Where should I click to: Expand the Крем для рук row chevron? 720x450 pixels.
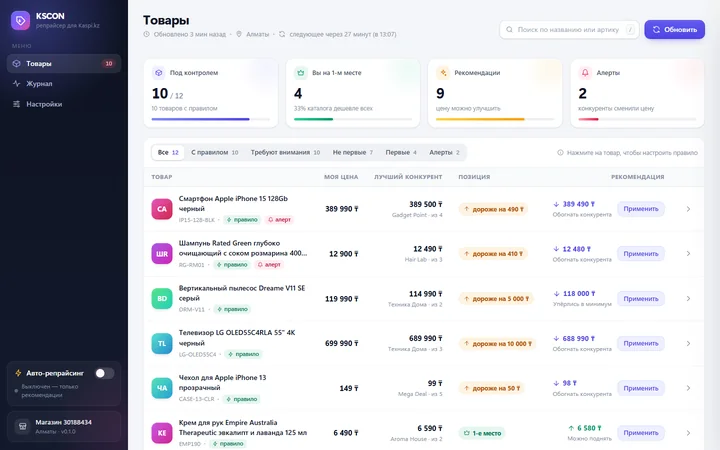(688, 433)
